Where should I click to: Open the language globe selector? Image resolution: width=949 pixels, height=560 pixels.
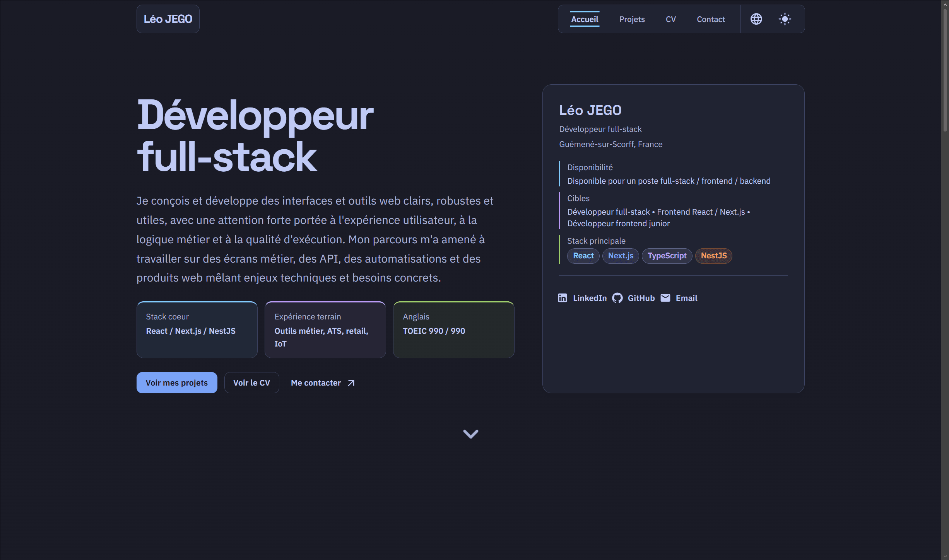point(756,19)
